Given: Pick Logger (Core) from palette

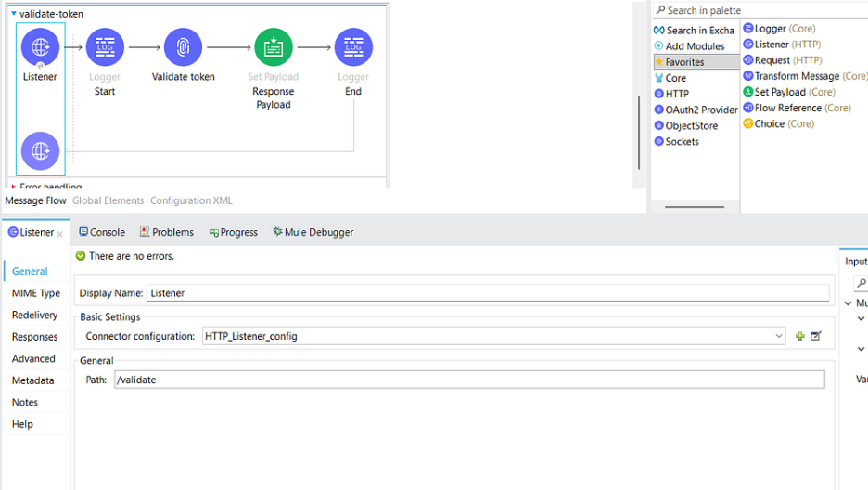Looking at the screenshot, I should 779,28.
